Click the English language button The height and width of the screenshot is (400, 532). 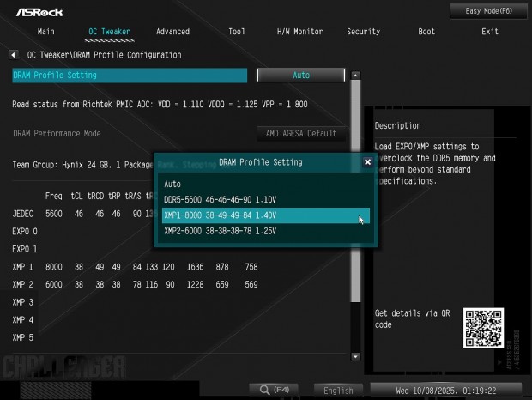[338, 391]
